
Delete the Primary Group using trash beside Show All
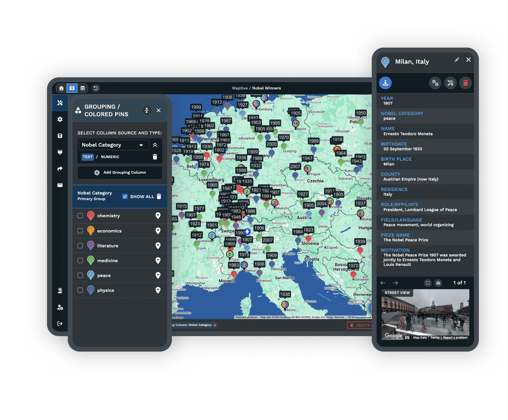pos(159,197)
